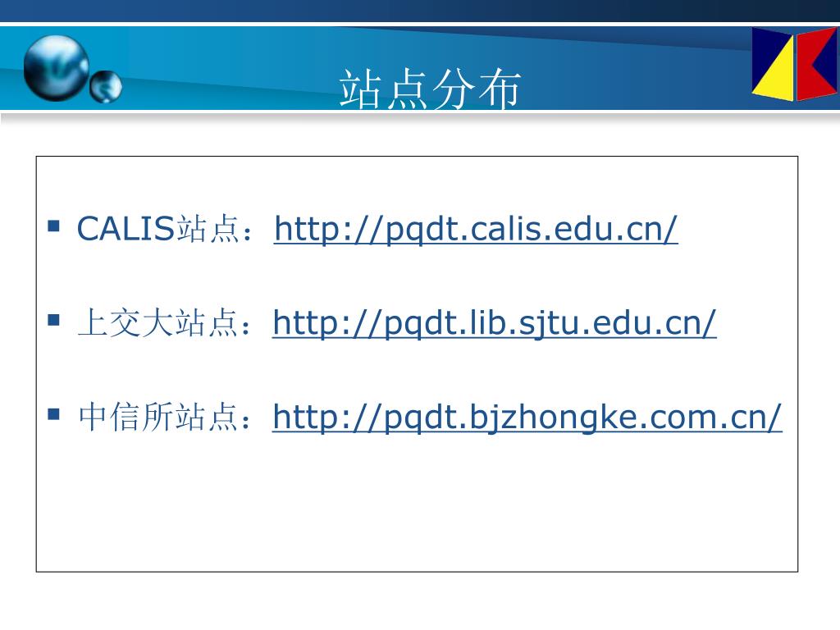This screenshot has height=630, width=840.
Task: Select the 中信所站点 label text
Action: point(157,418)
